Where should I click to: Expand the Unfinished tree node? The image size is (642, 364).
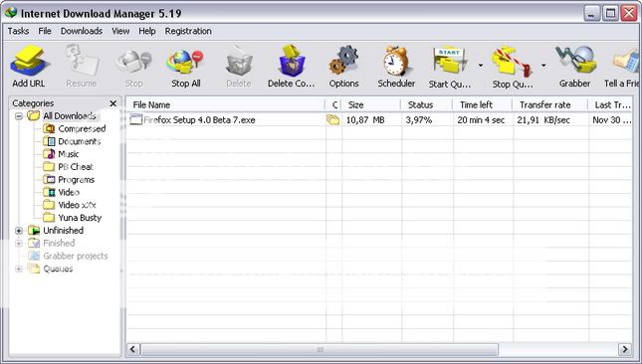click(x=19, y=231)
